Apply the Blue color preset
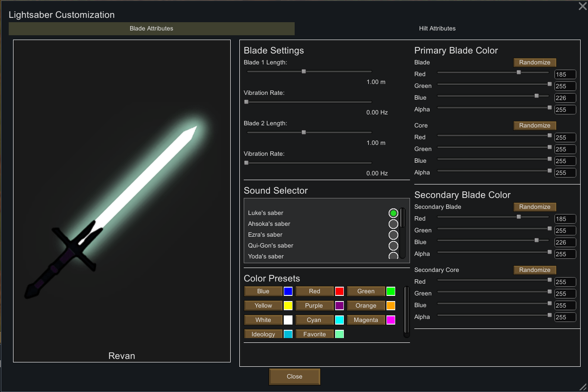 tap(263, 291)
